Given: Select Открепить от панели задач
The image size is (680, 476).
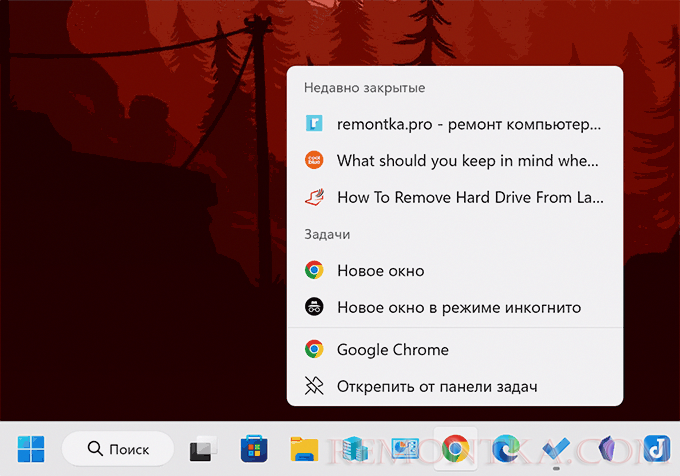Looking at the screenshot, I should (455, 386).
